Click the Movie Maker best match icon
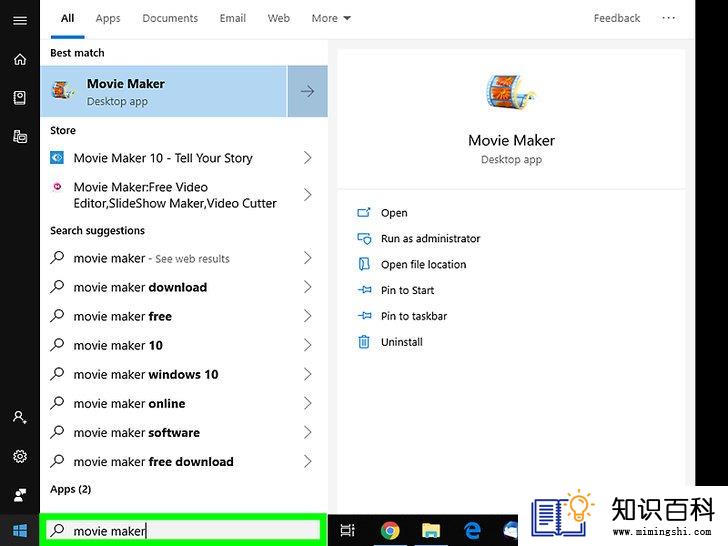This screenshot has width=728, height=546. tap(64, 91)
